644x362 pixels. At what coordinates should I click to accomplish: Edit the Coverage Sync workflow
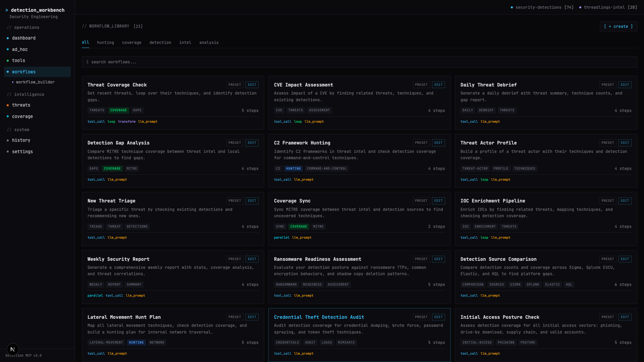[438, 201]
